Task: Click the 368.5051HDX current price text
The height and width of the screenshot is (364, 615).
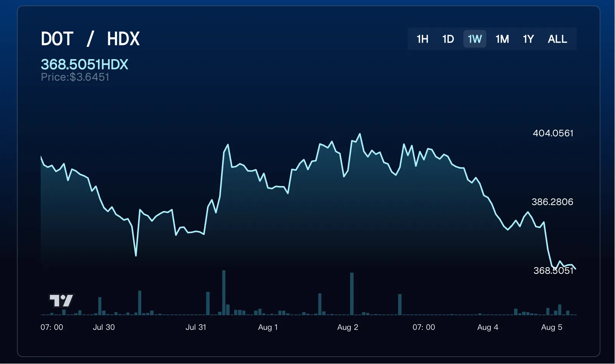Action: [x=84, y=64]
